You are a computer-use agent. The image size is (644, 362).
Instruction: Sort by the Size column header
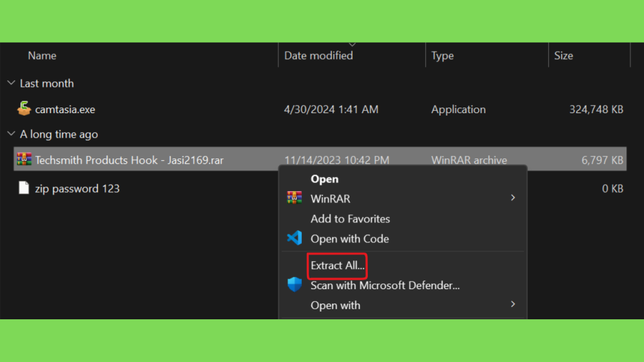click(x=563, y=55)
